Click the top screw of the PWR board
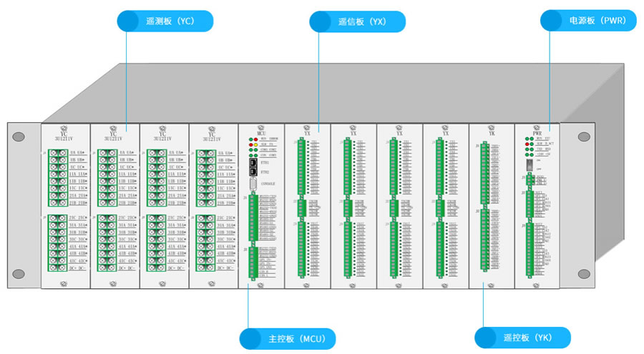Image resolution: width=644 pixels, height=354 pixels. click(x=537, y=128)
